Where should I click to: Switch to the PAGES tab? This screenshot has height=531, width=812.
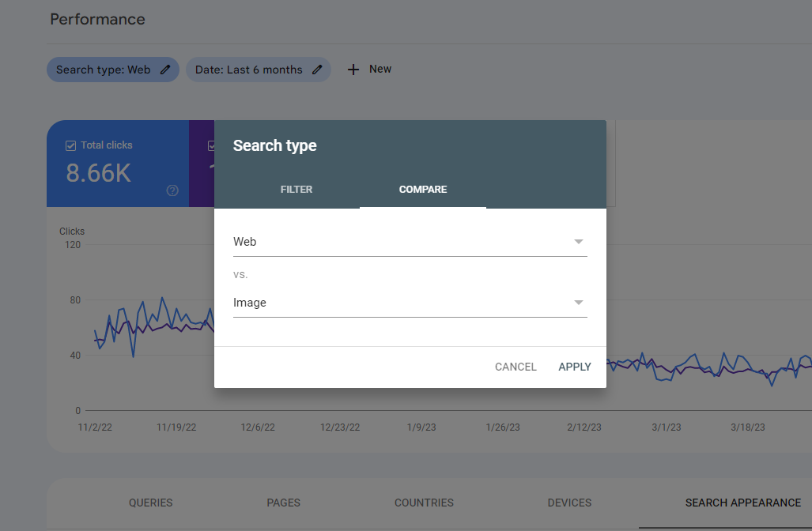[284, 503]
